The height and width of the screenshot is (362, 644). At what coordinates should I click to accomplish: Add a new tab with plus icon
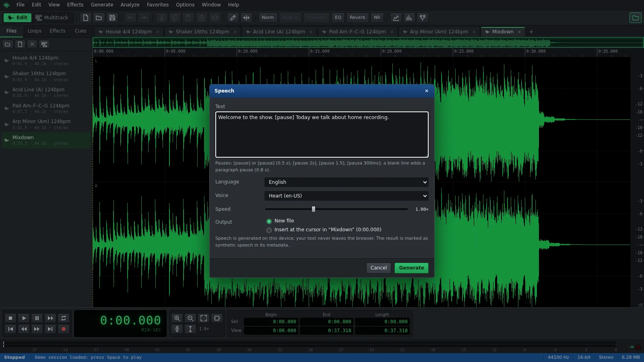pyautogui.click(x=531, y=32)
